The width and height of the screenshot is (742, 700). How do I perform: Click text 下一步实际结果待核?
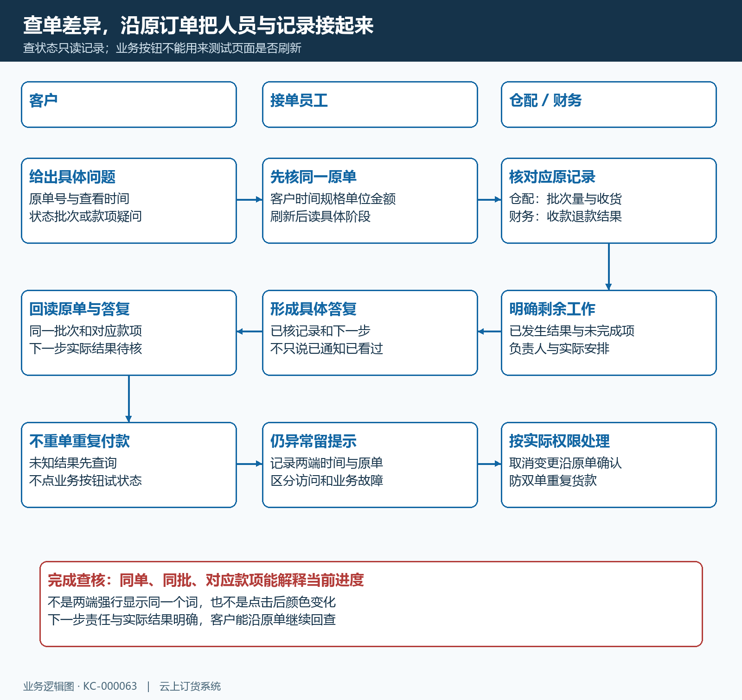pos(86,349)
